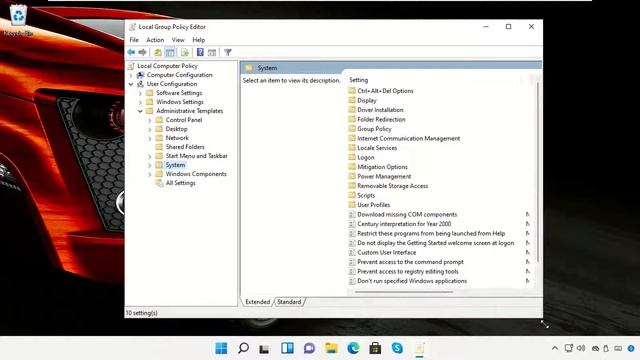Click the Back arrow toolbar icon
Image resolution: width=640 pixels, height=360 pixels.
pyautogui.click(x=131, y=52)
